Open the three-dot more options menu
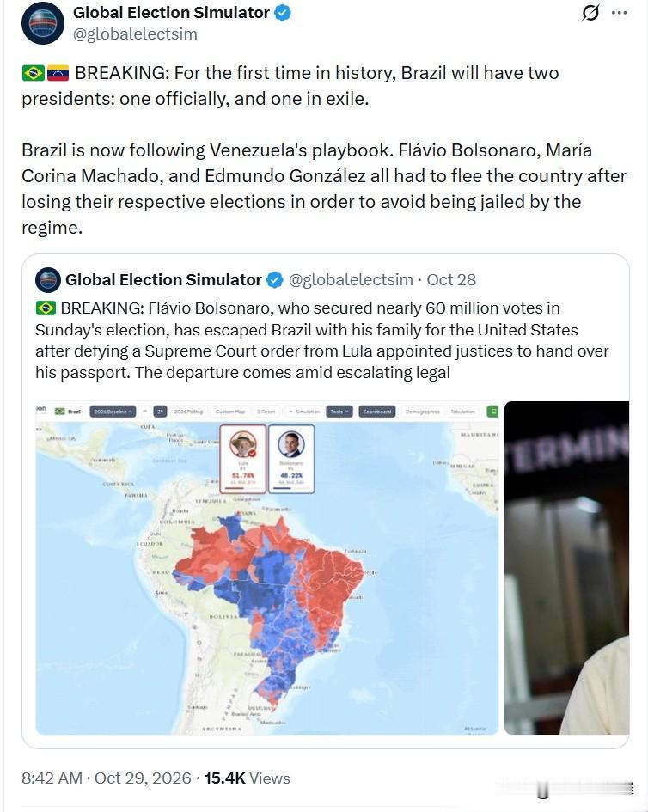Viewport: 648px width, 812px height. [x=619, y=13]
